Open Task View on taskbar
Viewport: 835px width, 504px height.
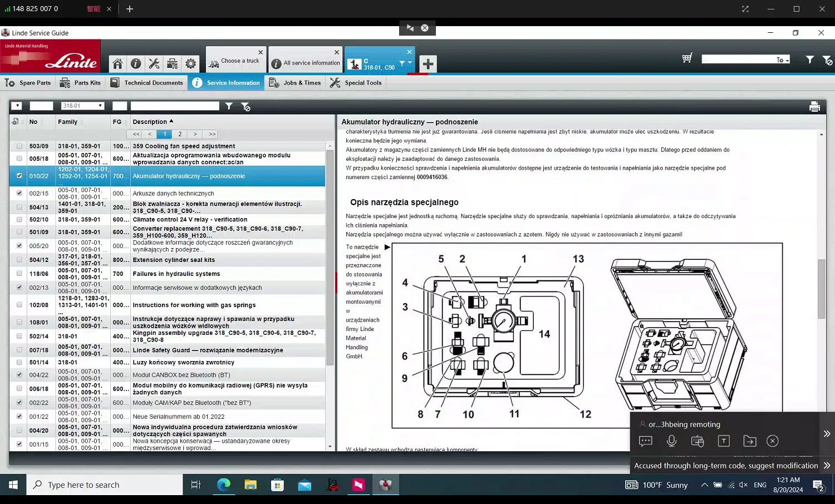(196, 485)
